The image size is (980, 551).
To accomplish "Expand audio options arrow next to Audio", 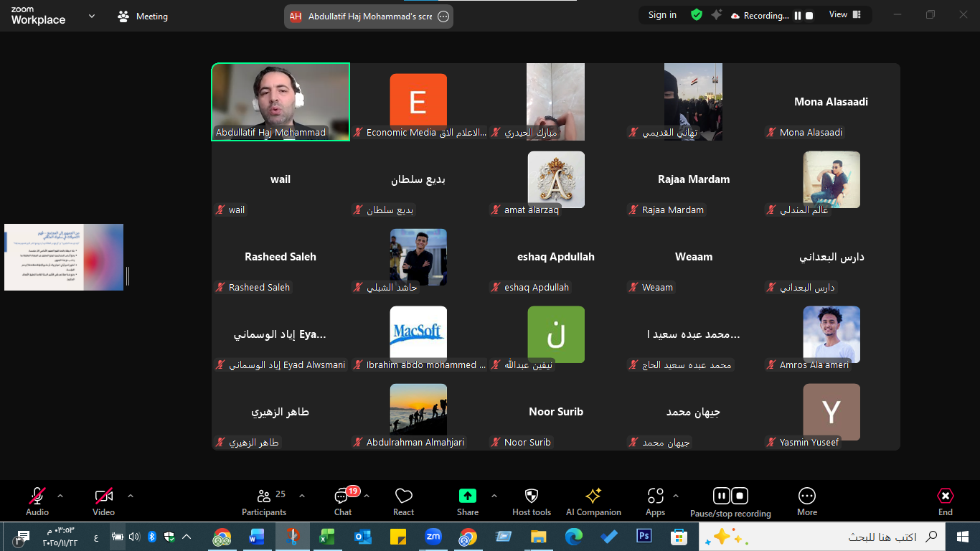I will (60, 496).
